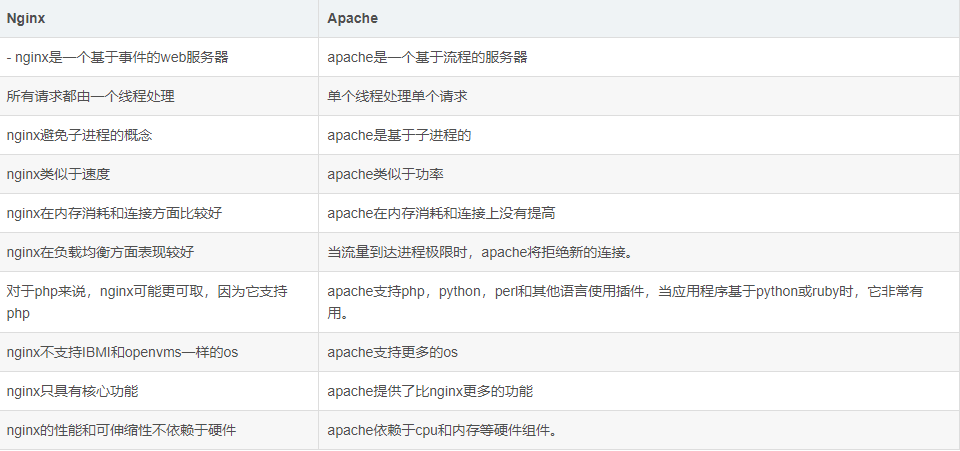The width and height of the screenshot is (960, 451).
Task: Click 'apache支持更多的os'
Action: [x=392, y=352]
